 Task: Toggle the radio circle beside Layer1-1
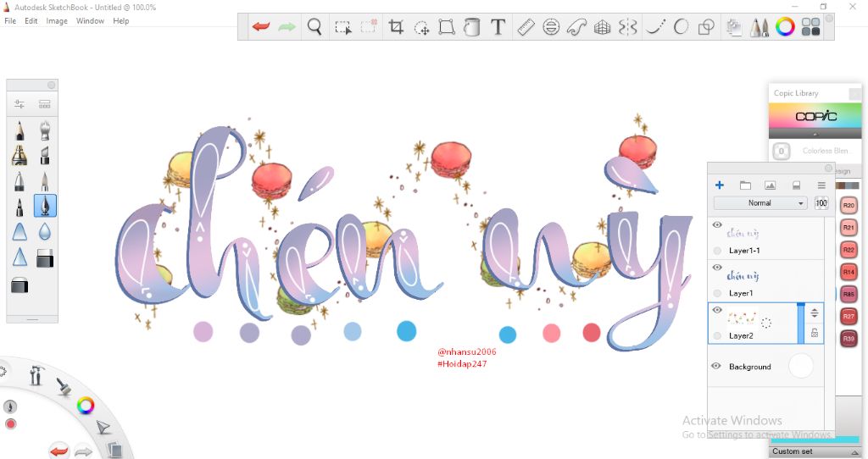pyautogui.click(x=717, y=251)
